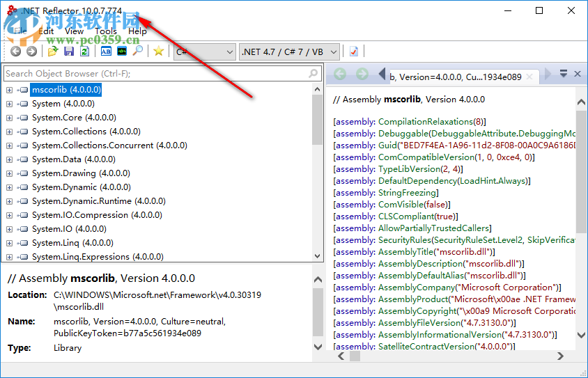Image resolution: width=588 pixels, height=378 pixels.
Task: Expand the System (4.0.0.0) node
Action: 9,104
